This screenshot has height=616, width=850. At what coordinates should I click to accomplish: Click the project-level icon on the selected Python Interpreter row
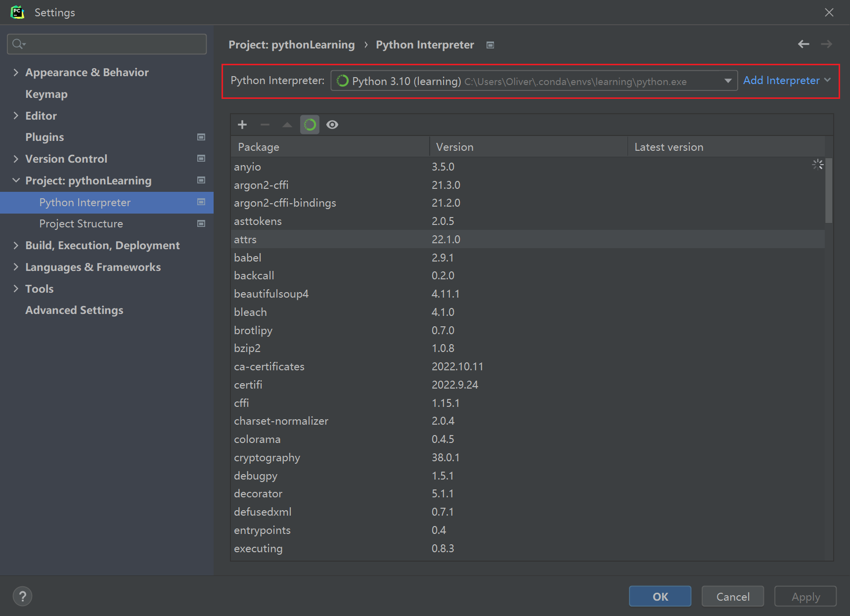click(x=201, y=202)
